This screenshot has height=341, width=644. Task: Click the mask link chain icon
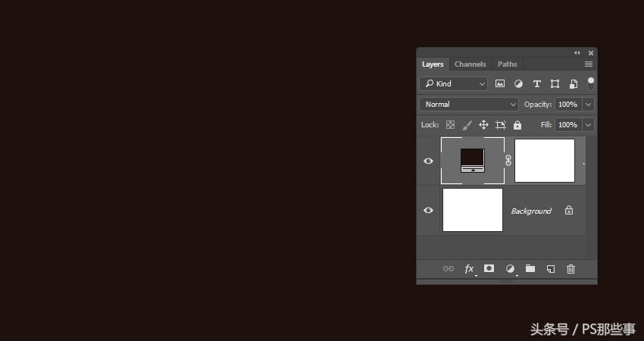508,161
